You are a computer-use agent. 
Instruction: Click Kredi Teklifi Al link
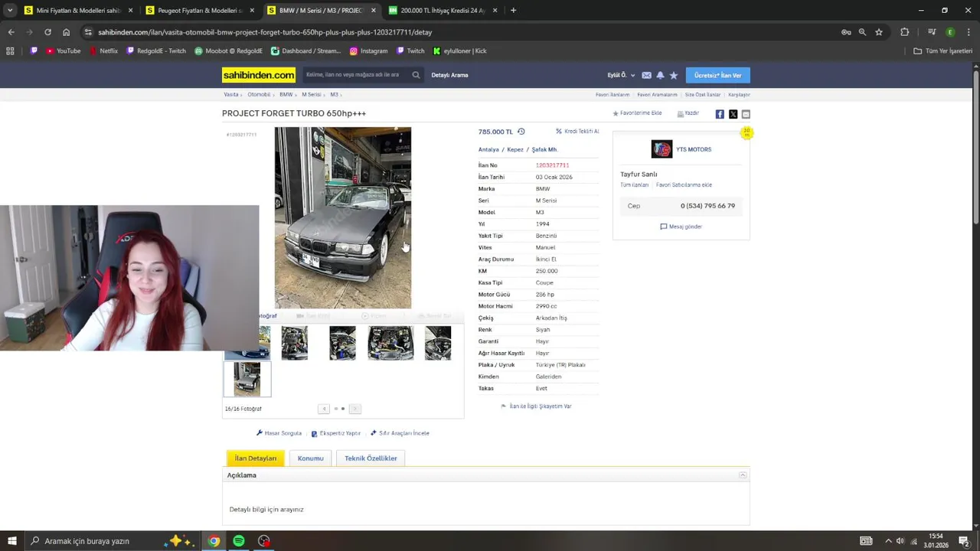577,132
